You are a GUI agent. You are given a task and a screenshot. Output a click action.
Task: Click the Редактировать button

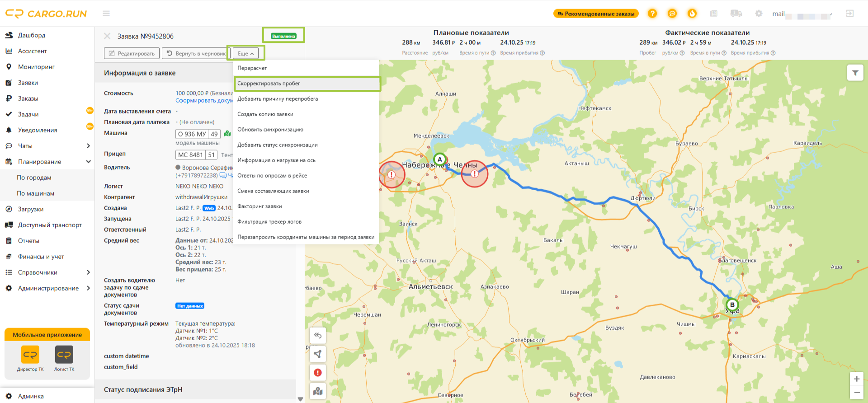coord(132,53)
